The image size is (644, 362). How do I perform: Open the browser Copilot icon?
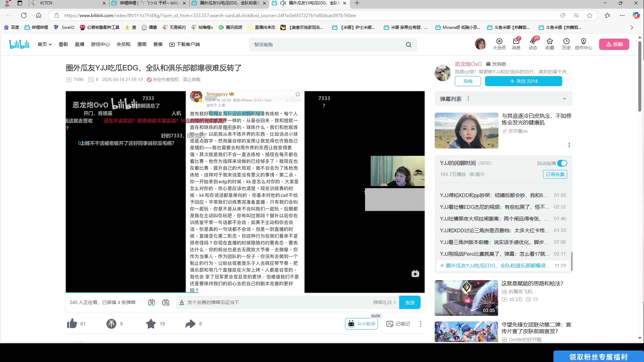(636, 15)
